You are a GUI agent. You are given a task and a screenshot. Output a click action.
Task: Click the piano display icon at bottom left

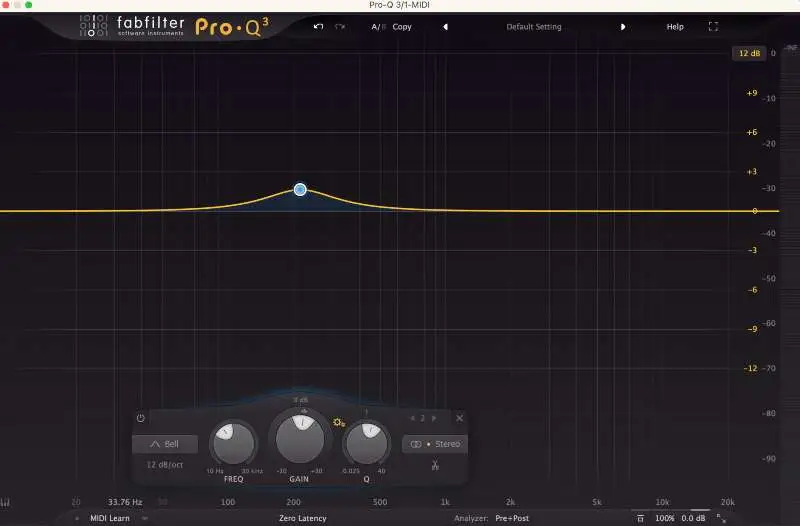coord(6,502)
